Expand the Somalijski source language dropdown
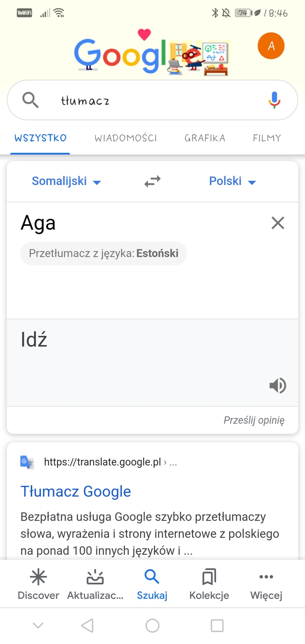 coord(66,181)
